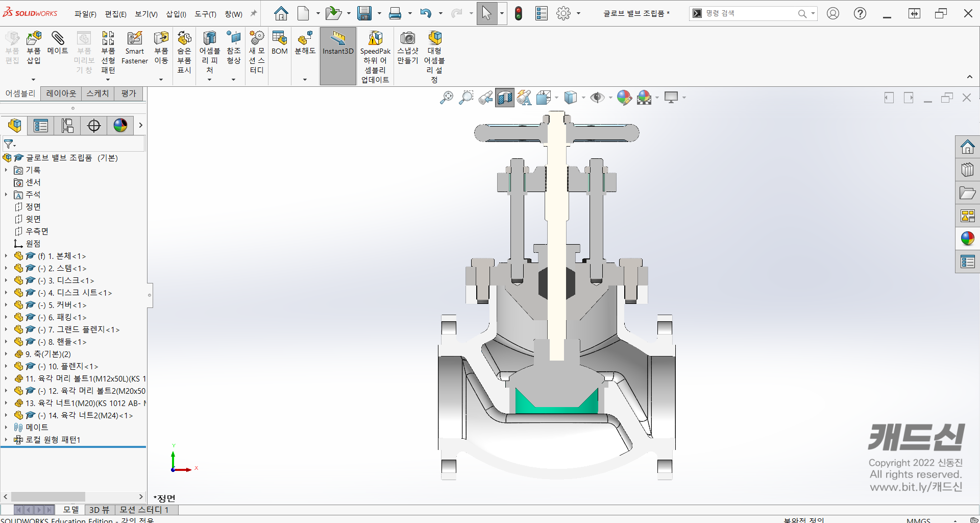
Task: Toggle the View Settings monitor icon
Action: point(671,98)
